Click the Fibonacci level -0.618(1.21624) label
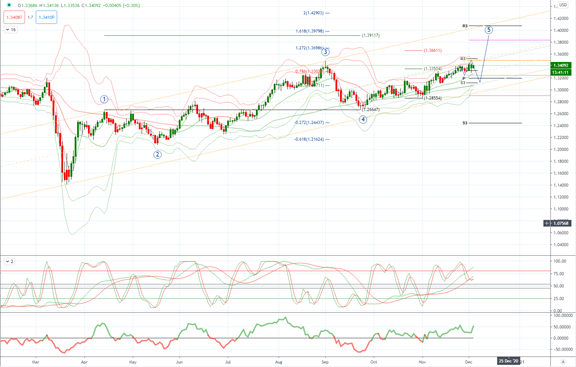 [x=310, y=139]
